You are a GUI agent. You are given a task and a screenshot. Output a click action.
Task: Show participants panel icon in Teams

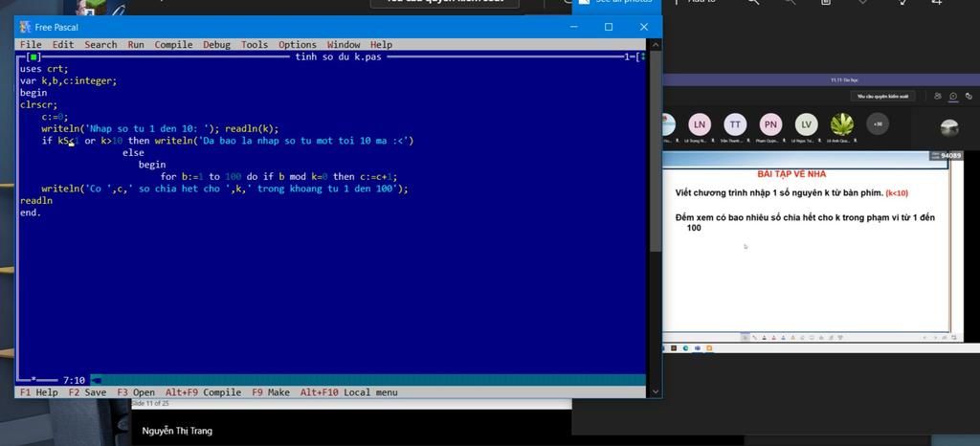938,97
